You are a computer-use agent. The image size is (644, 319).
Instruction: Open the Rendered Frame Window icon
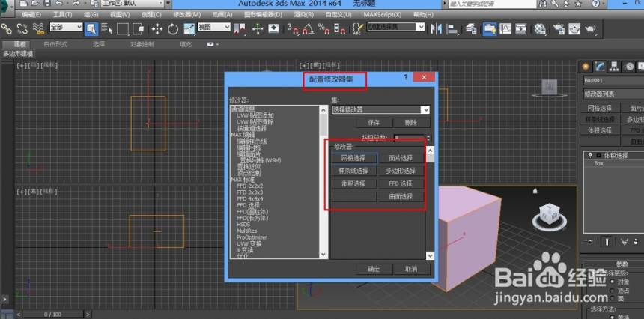574,29
